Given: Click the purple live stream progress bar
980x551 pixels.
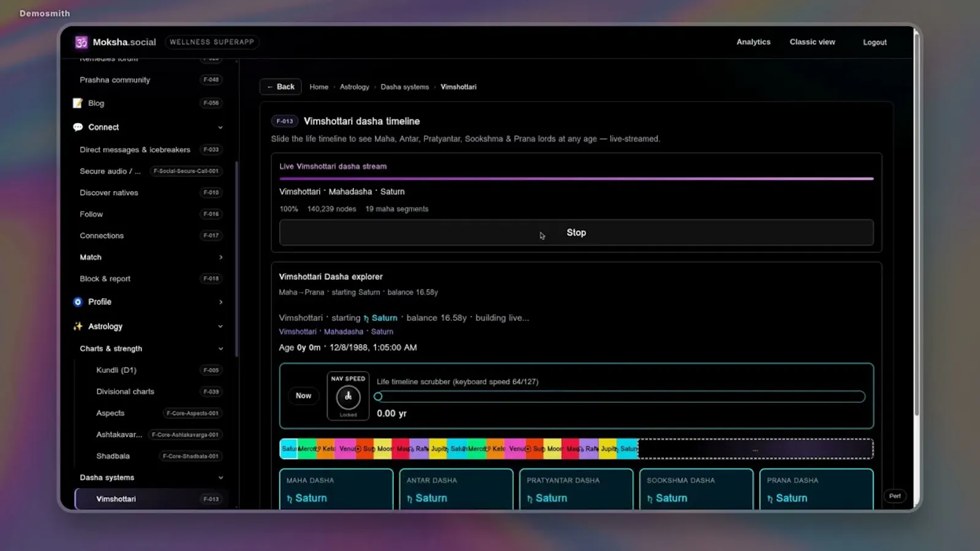Looking at the screenshot, I should pos(576,179).
